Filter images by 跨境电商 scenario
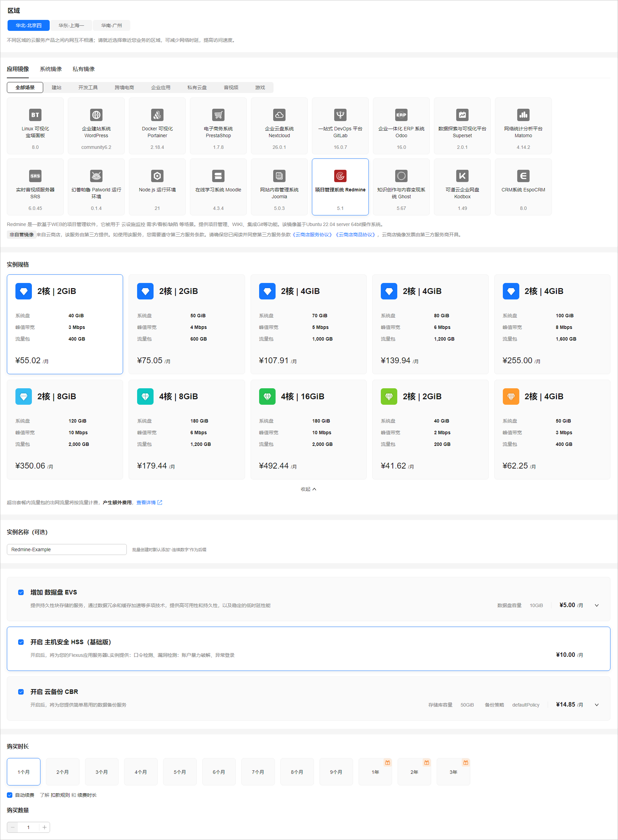Viewport: 618px width, 840px height. pos(124,87)
